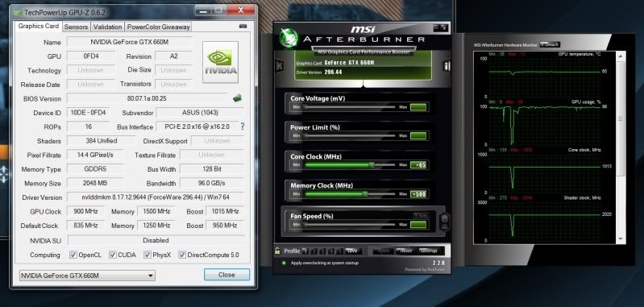The image size is (644, 307).
Task: Open the PowerColor Giveaway tab
Action: click(158, 27)
